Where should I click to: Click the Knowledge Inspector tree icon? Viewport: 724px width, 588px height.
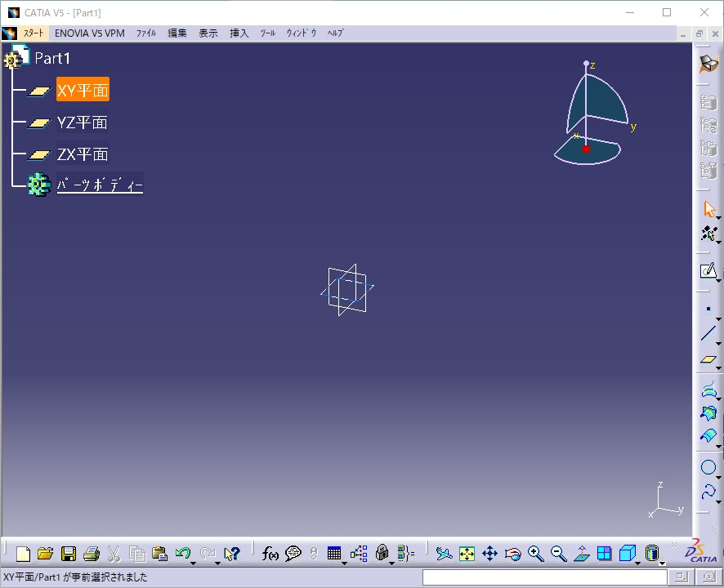359,554
